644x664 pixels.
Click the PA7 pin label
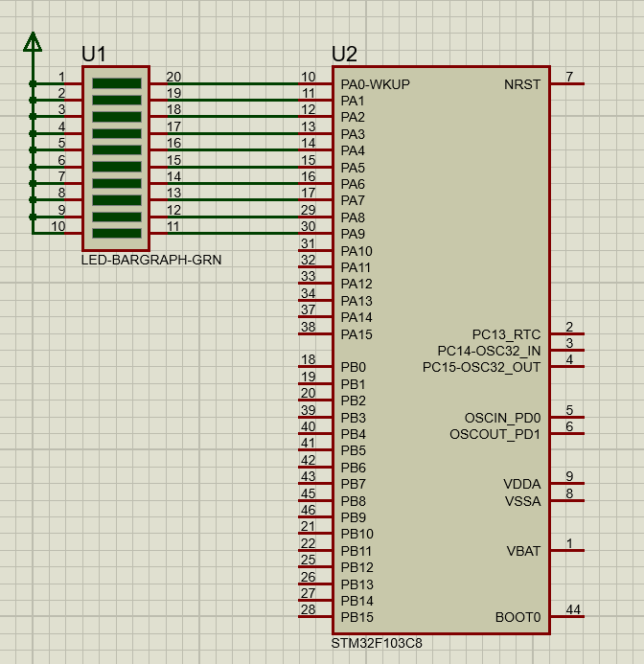pyautogui.click(x=353, y=200)
